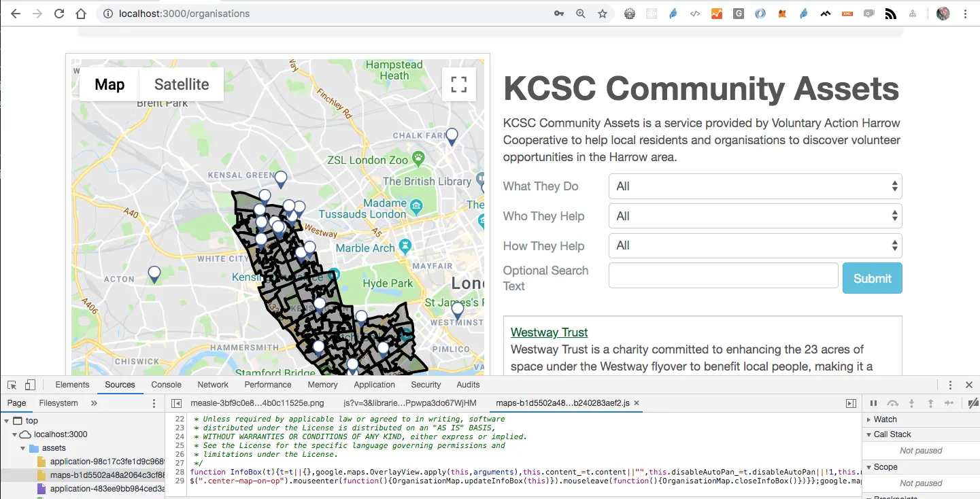Click the map marker near Chalk Farm
Screen dimensions: 980x499
452,136
